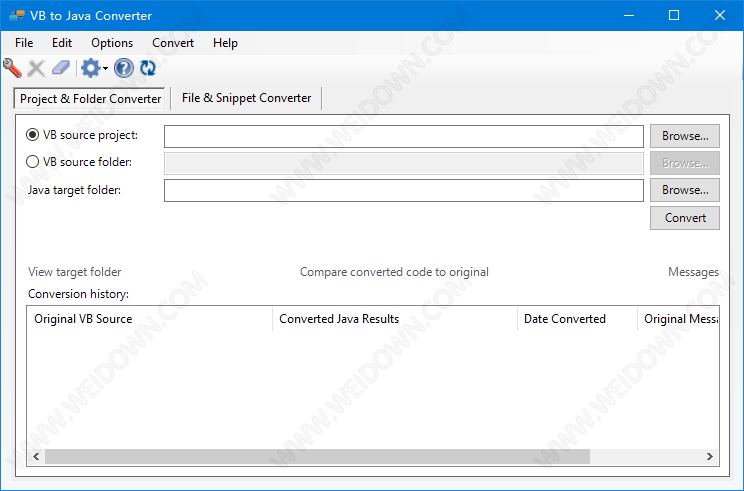This screenshot has height=491, width=744.
Task: Close the VB to Java Converter window
Action: pos(720,15)
